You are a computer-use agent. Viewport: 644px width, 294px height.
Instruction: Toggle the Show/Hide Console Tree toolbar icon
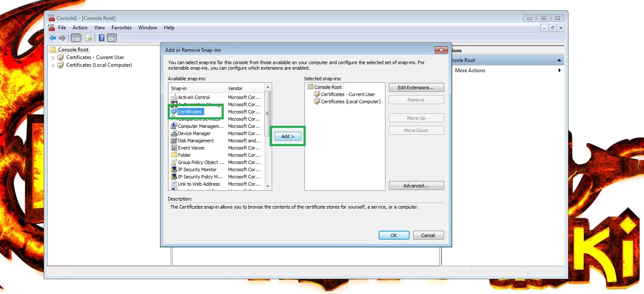tap(76, 38)
